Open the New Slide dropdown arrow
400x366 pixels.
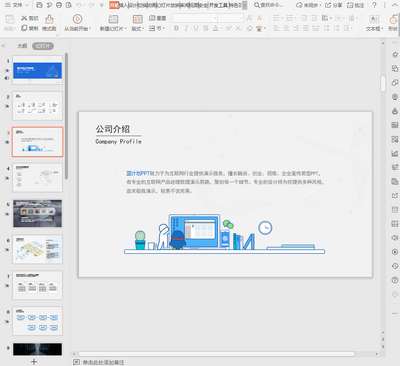coord(125,29)
